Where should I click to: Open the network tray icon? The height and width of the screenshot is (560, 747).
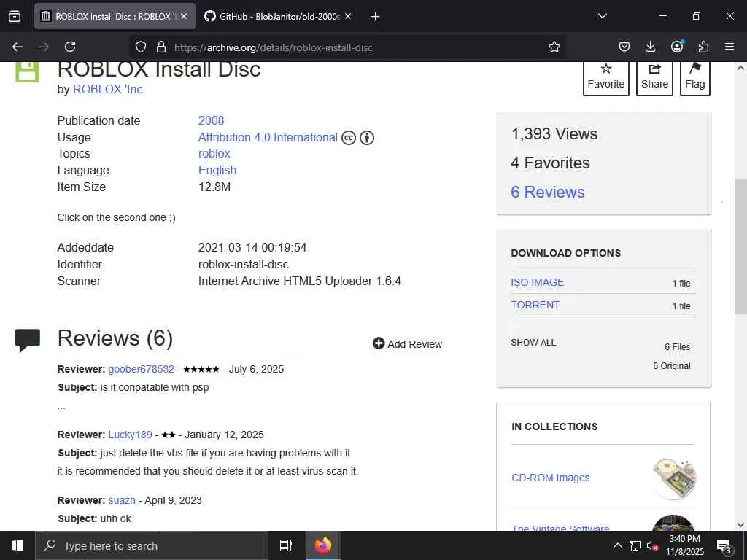635,545
